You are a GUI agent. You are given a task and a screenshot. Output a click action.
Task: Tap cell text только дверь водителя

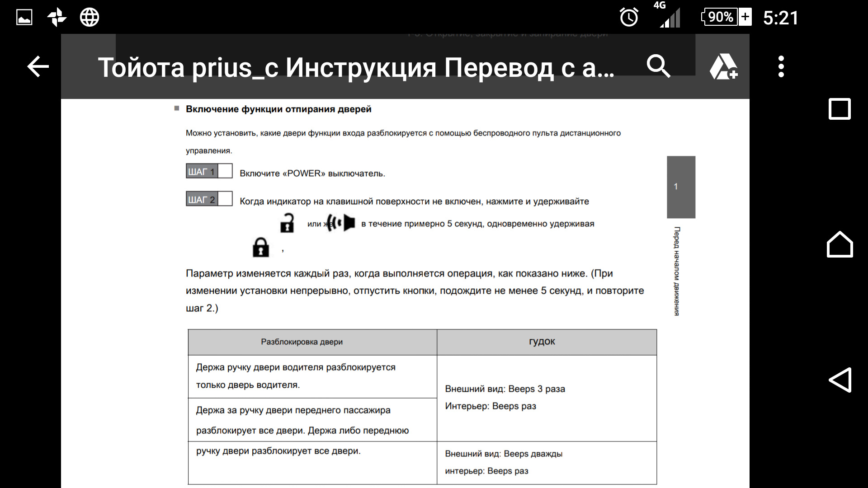coord(248,385)
